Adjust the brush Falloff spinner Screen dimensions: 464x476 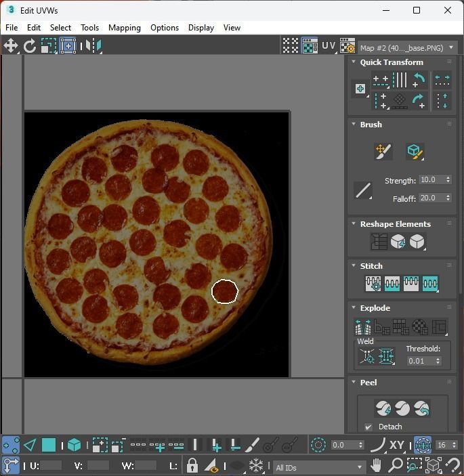tap(448, 198)
